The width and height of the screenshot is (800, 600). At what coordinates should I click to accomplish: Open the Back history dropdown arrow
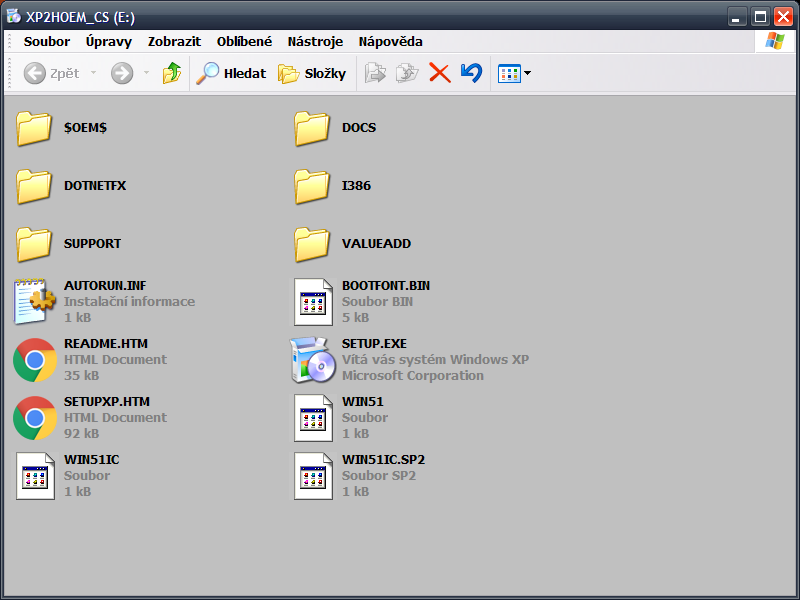click(x=93, y=73)
